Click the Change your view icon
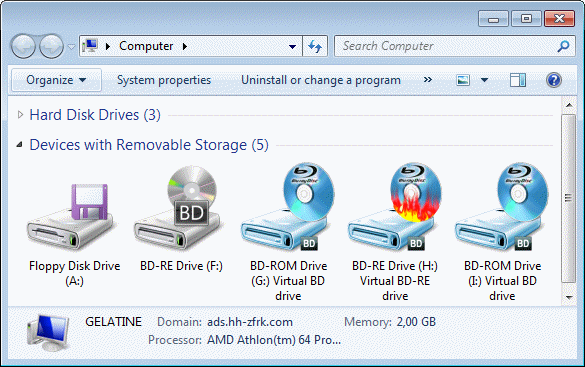Image resolution: width=585 pixels, height=367 pixels. pos(463,80)
